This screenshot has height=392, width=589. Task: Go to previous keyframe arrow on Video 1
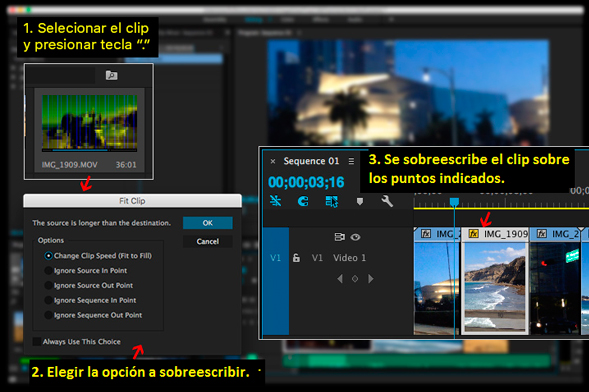click(340, 279)
